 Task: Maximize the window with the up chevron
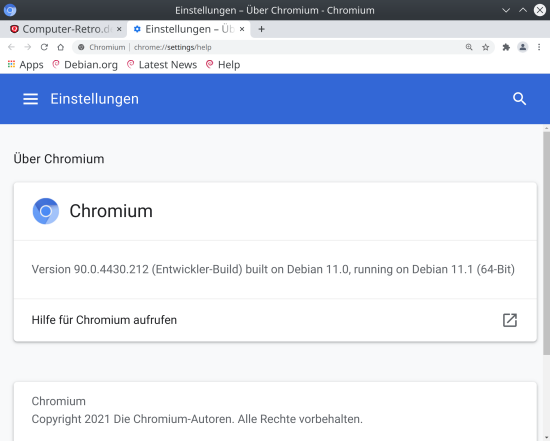pyautogui.click(x=523, y=10)
